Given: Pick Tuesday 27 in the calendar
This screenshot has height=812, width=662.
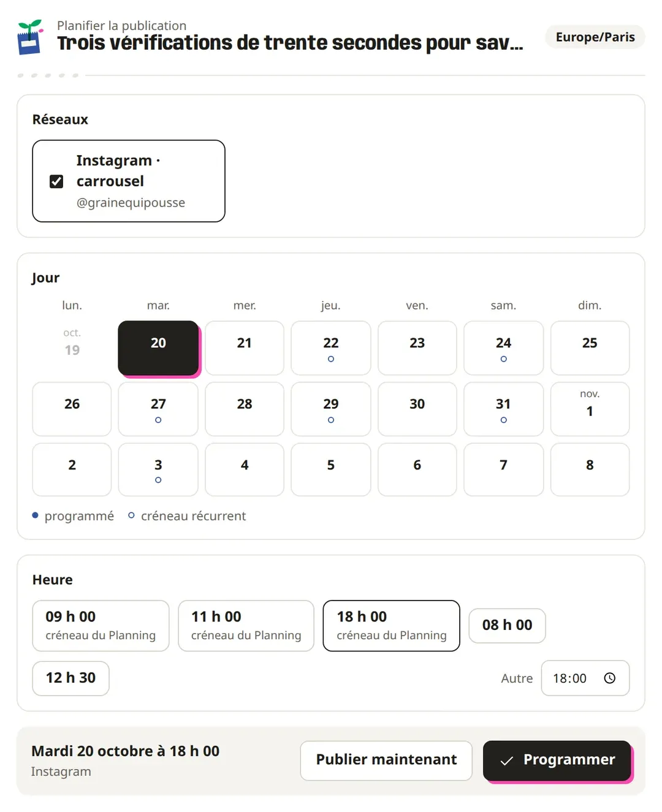Looking at the screenshot, I should 158,409.
